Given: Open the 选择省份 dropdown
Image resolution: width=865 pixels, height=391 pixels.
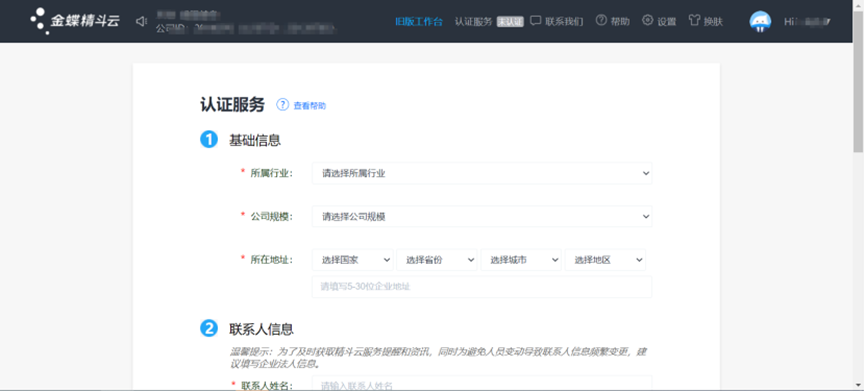Looking at the screenshot, I should click(437, 260).
